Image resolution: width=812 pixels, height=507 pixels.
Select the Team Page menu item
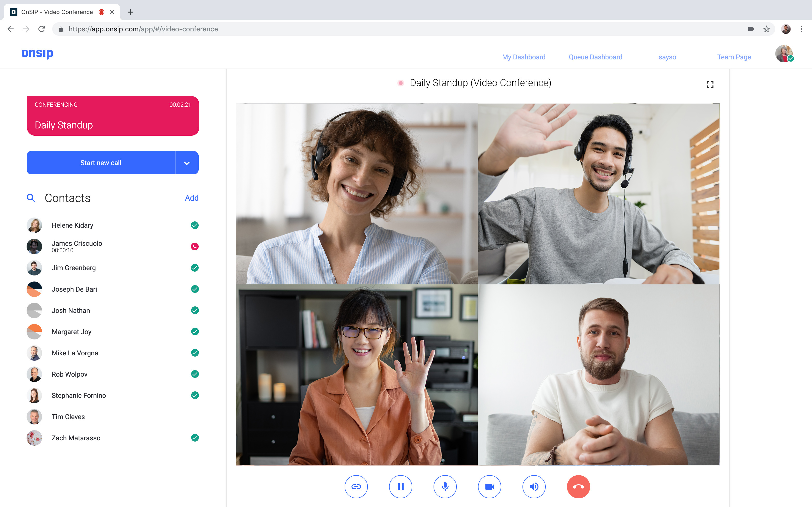coord(734,57)
